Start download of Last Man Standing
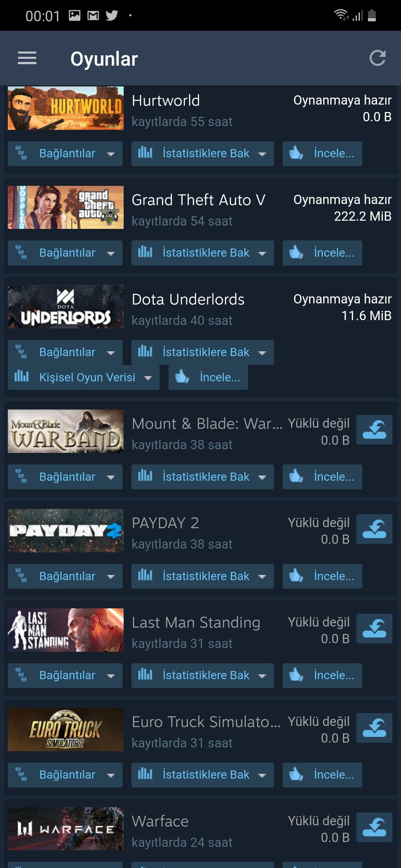The width and height of the screenshot is (401, 868). (374, 628)
